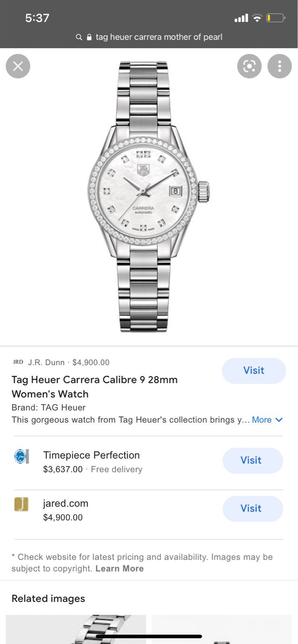The width and height of the screenshot is (298, 644).
Task: Tap the jared.com gold J logo
Action: (x=21, y=504)
